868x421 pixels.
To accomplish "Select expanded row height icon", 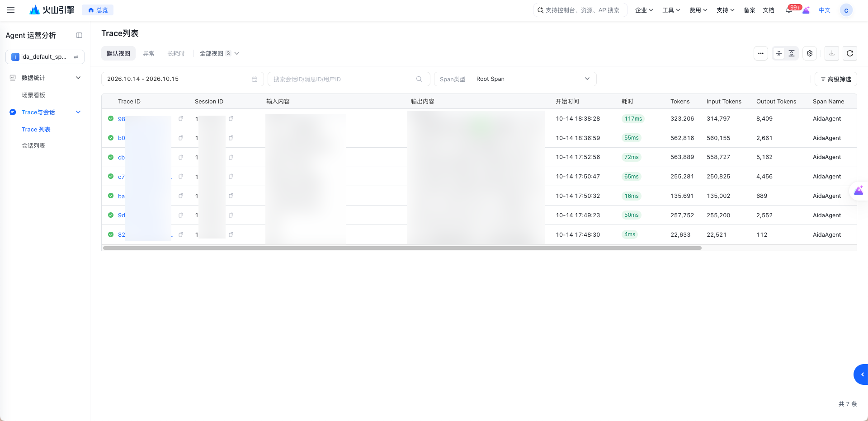I will (792, 53).
